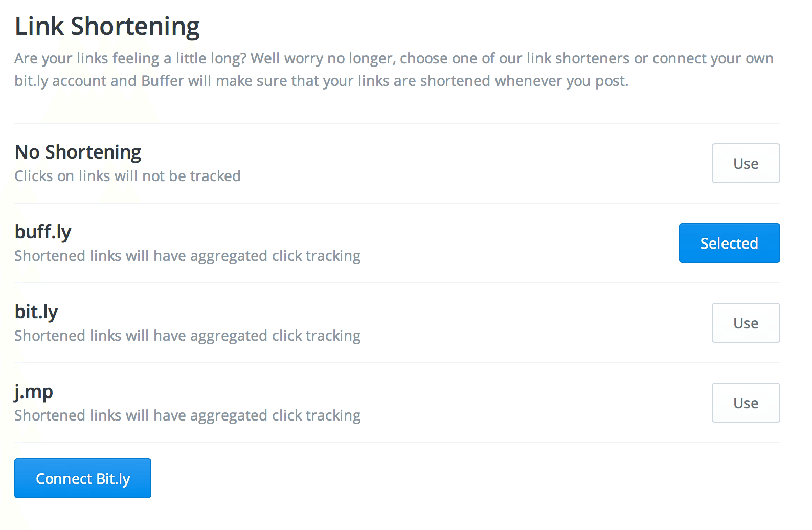Click the No Shortening row label
Viewport: 812px width, 530px height.
(x=77, y=151)
